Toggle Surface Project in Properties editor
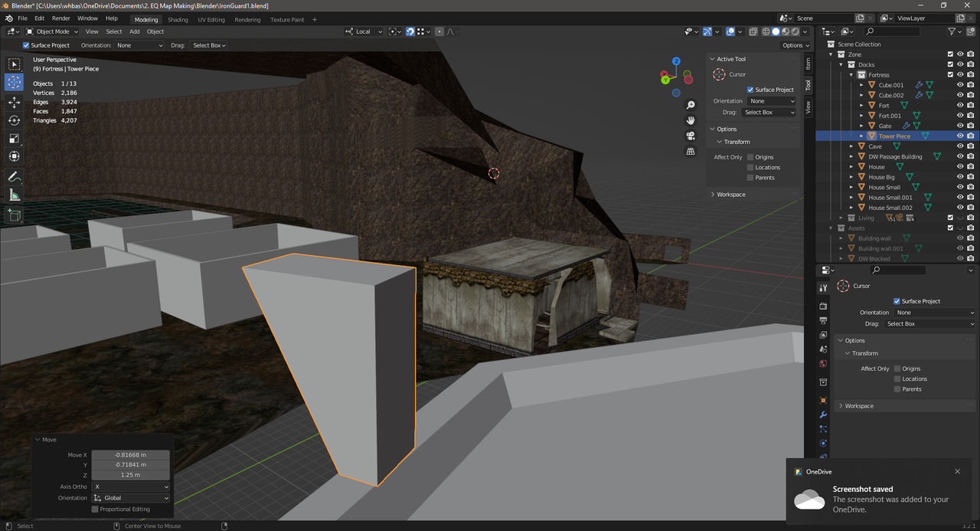980x531 pixels. [x=897, y=301]
